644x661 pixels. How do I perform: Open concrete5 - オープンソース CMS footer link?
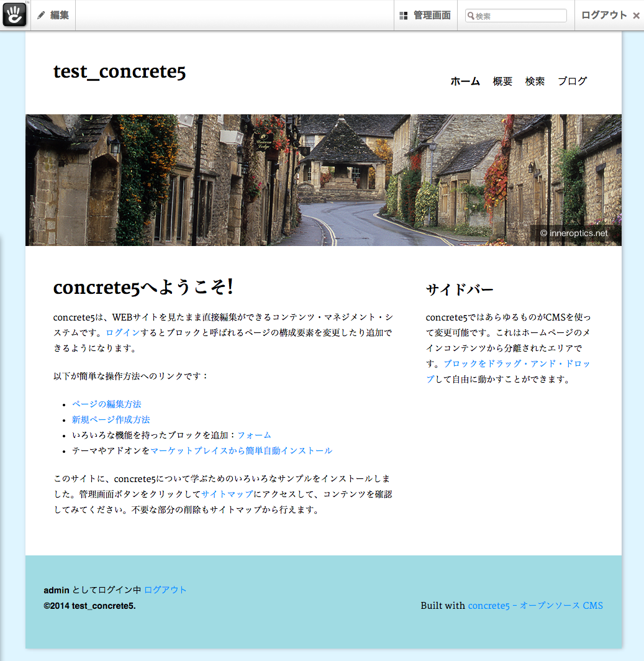(535, 605)
